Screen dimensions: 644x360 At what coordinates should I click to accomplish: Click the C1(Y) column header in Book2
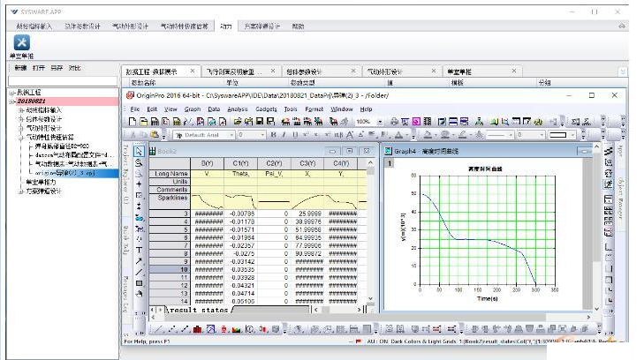point(240,163)
